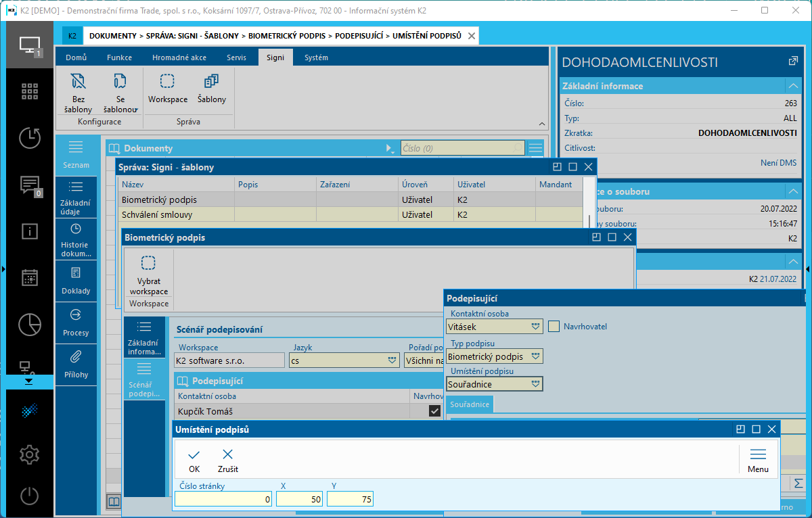Collapse the ribbon with the chevron
This screenshot has height=518, width=812.
[541, 124]
